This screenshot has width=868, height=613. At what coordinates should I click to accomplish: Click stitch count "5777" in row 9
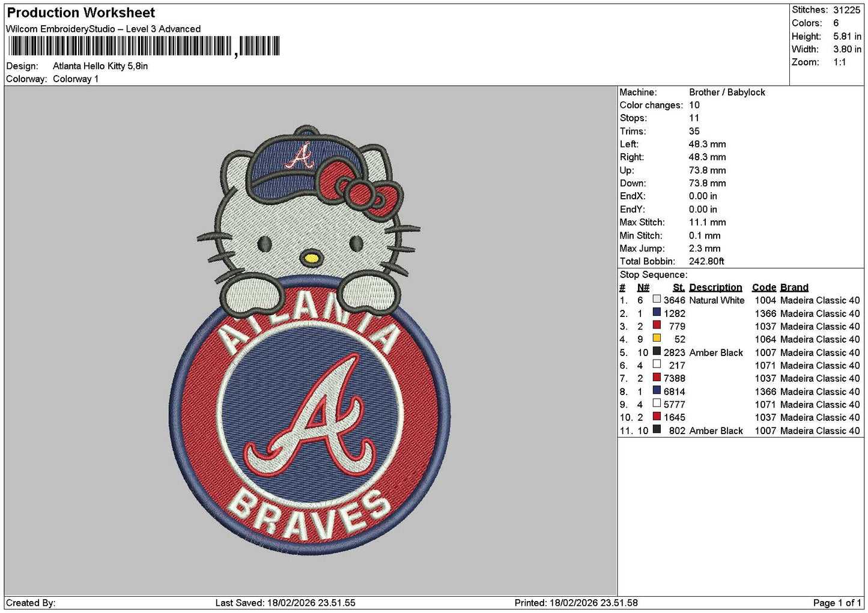coord(675,405)
